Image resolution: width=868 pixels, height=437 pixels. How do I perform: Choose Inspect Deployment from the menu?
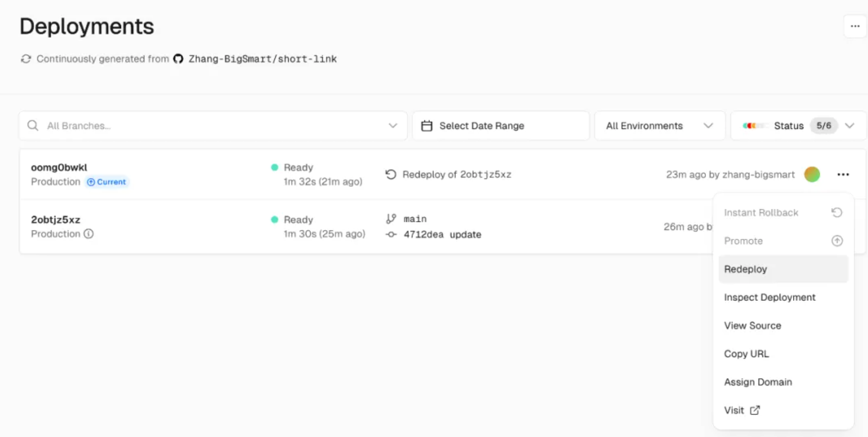click(783, 297)
